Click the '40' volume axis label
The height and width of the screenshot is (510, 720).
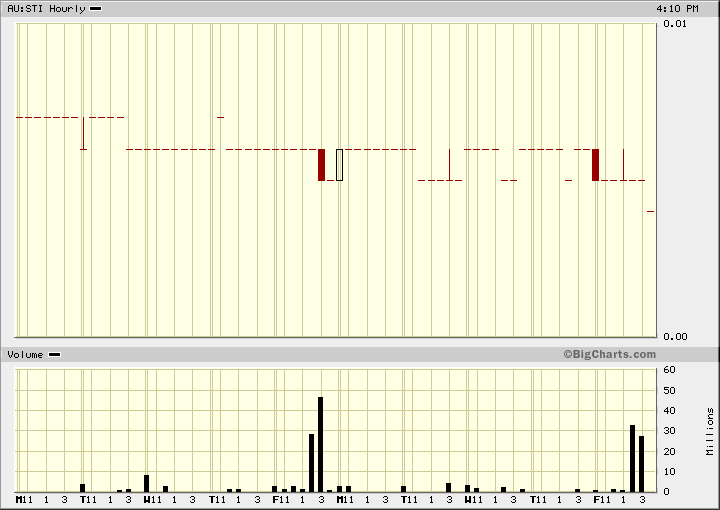[x=669, y=411]
